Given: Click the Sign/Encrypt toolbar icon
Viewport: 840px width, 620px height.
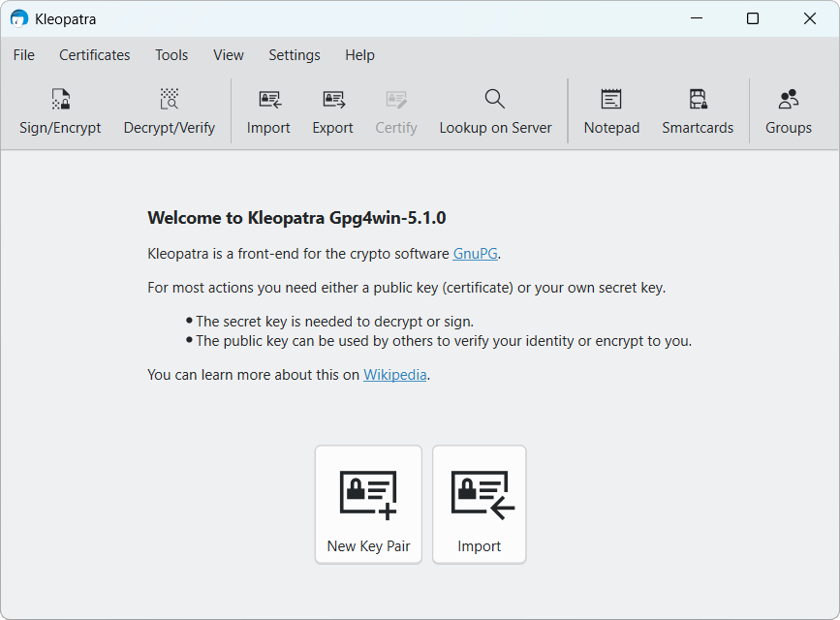Looking at the screenshot, I should [x=60, y=99].
